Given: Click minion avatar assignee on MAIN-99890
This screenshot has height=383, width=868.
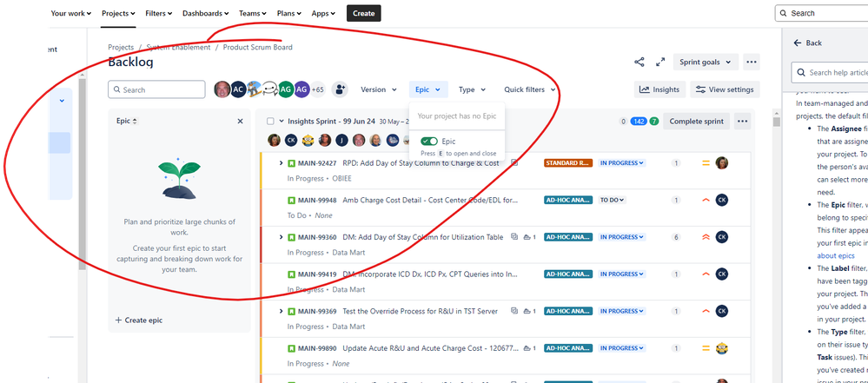Looking at the screenshot, I should tap(721, 348).
